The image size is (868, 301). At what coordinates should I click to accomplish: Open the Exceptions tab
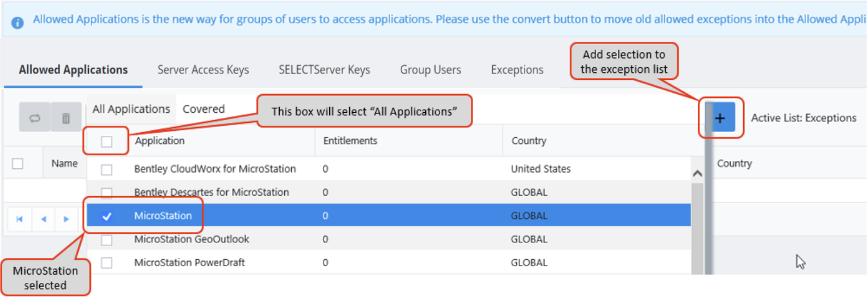(x=517, y=70)
